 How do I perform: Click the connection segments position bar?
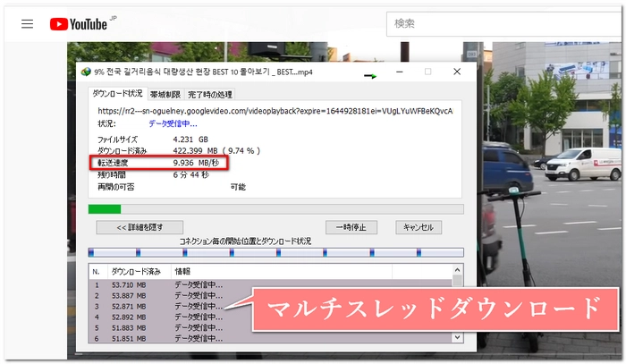pos(275,253)
